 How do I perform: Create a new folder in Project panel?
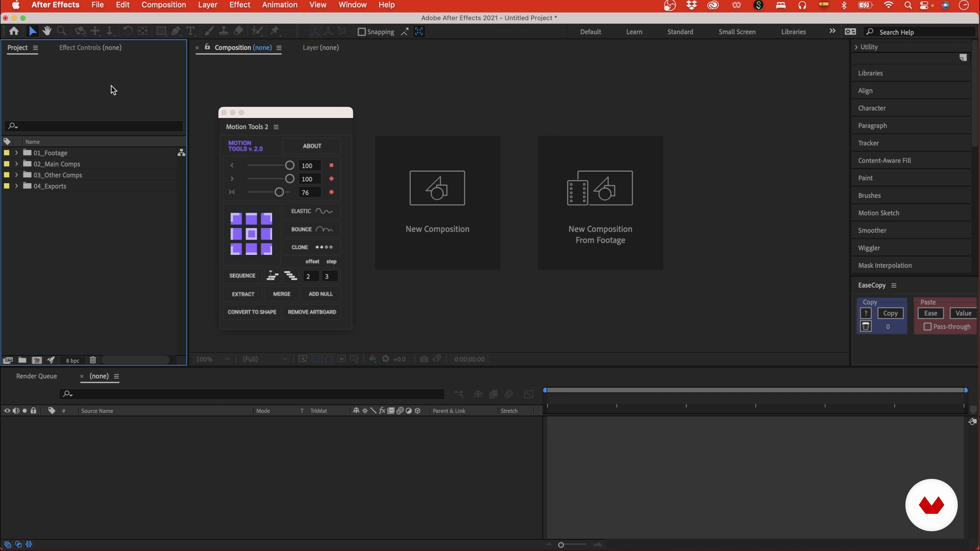[22, 360]
